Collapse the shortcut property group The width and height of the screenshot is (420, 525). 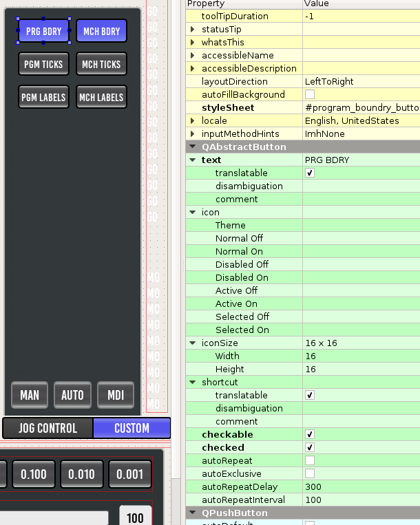click(x=193, y=382)
